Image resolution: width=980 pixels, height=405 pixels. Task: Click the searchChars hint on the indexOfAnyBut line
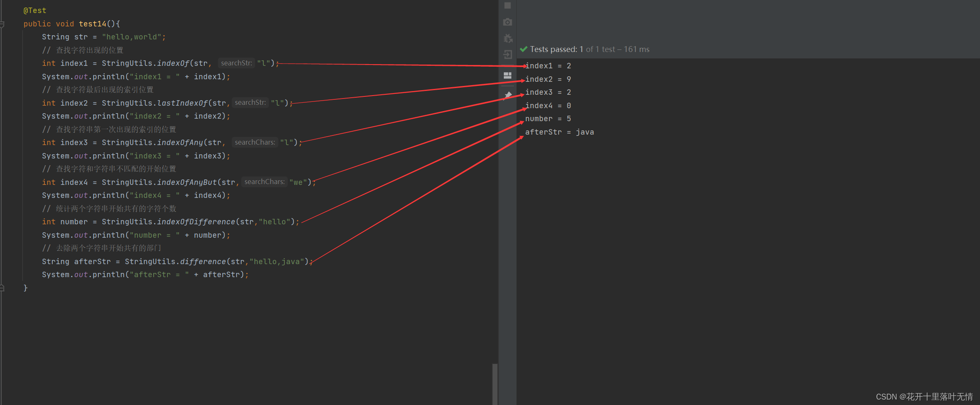265,182
